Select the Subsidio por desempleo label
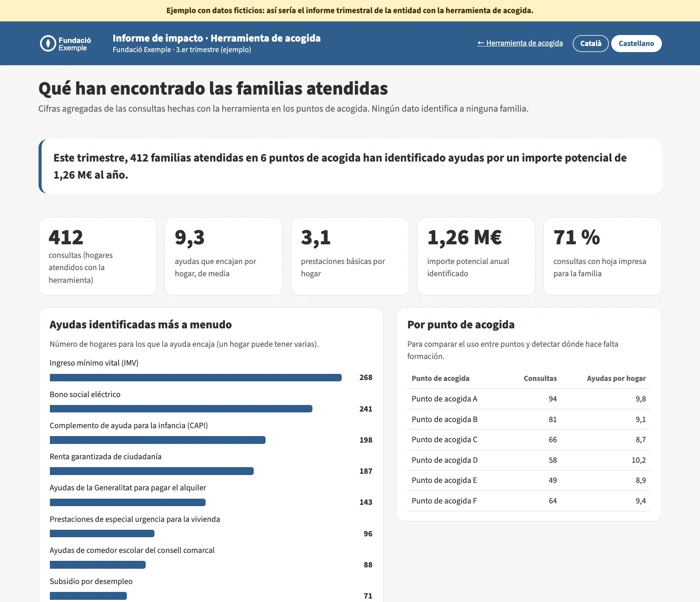This screenshot has width=700, height=602. [91, 581]
